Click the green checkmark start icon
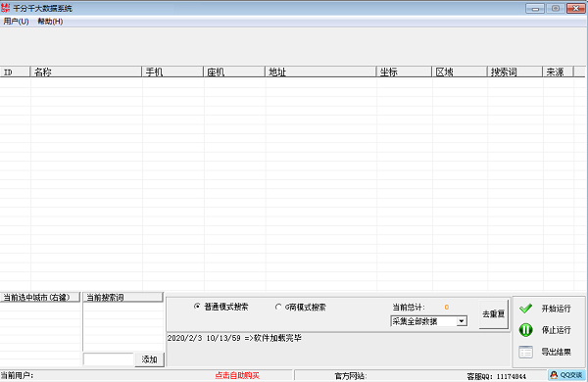The width and height of the screenshot is (588, 382). (x=525, y=309)
